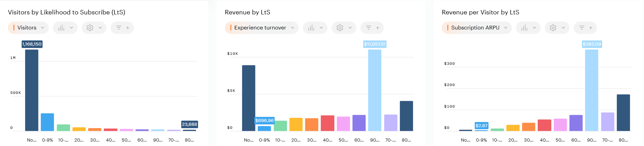Screen dimensions: 644x146
Task: Click the $383.09 light blue ARPU bar
Action: tap(591, 90)
